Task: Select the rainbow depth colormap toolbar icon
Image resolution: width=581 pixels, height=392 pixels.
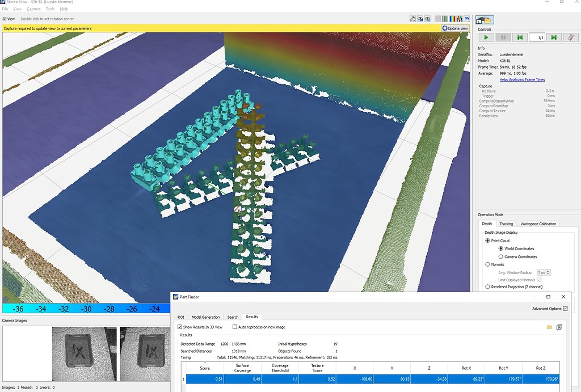Action: (452, 18)
